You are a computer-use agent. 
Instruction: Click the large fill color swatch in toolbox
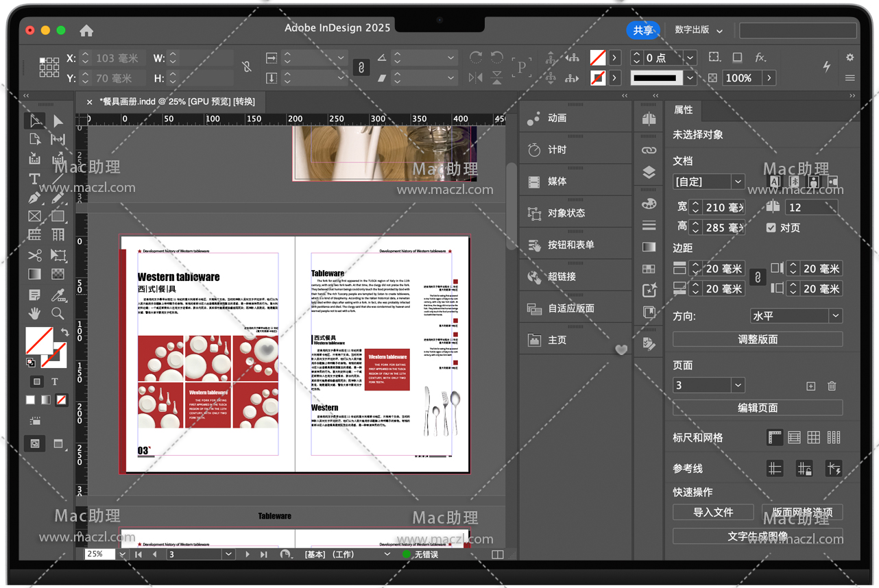(39, 340)
